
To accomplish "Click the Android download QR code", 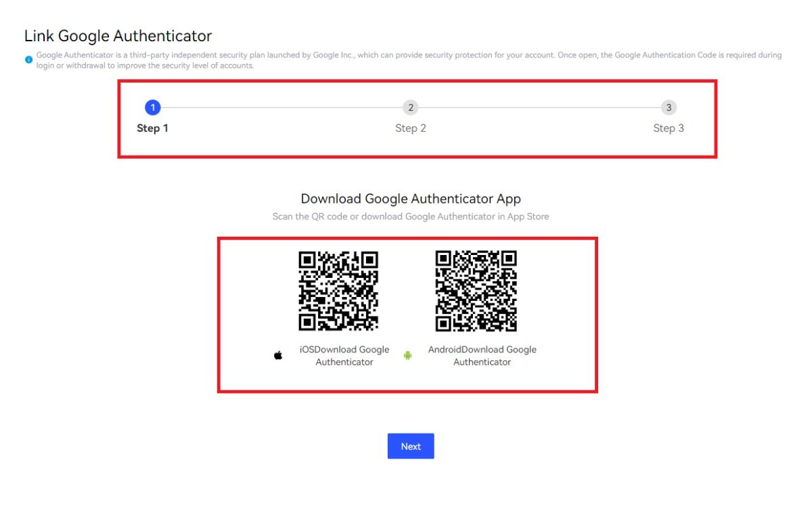I will tap(476, 291).
